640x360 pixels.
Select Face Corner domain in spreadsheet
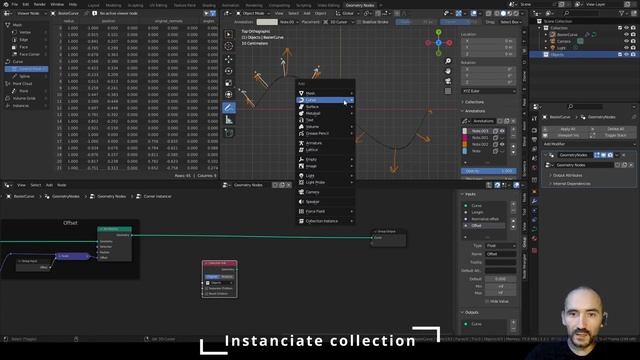pyautogui.click(x=29, y=54)
